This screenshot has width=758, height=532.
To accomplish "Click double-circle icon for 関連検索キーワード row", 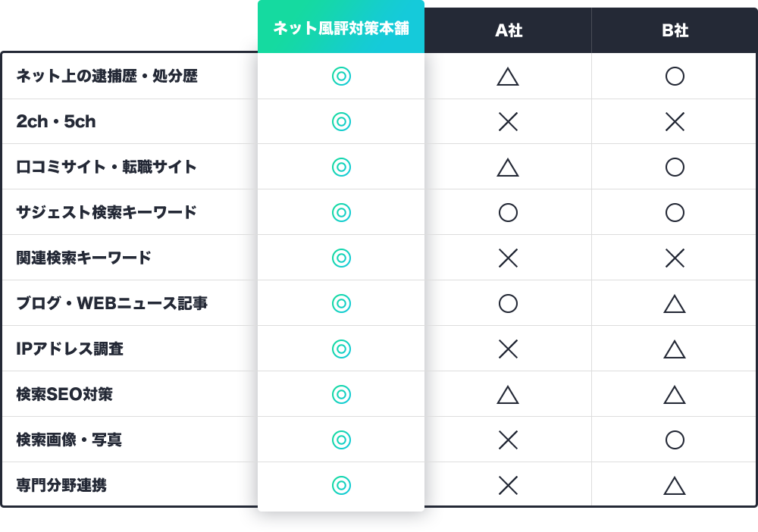I will pyautogui.click(x=341, y=258).
